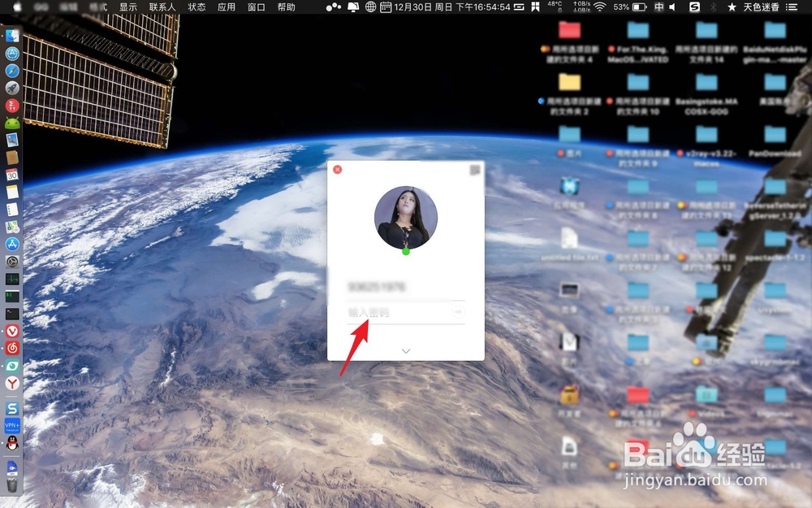The image size is (812, 508).
Task: Click the volume speaker icon in menu bar
Action: click(x=672, y=7)
